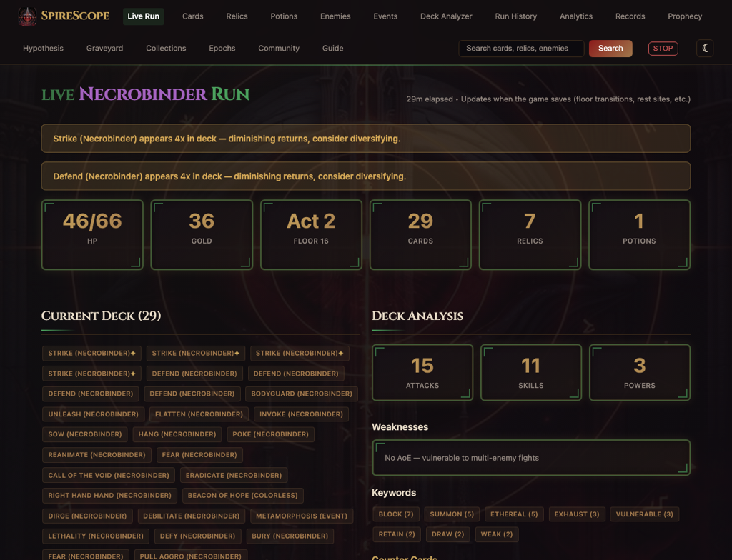Select the Defy (Necrobinder) chip
Viewport: 732px width, 560px height.
coord(197,536)
